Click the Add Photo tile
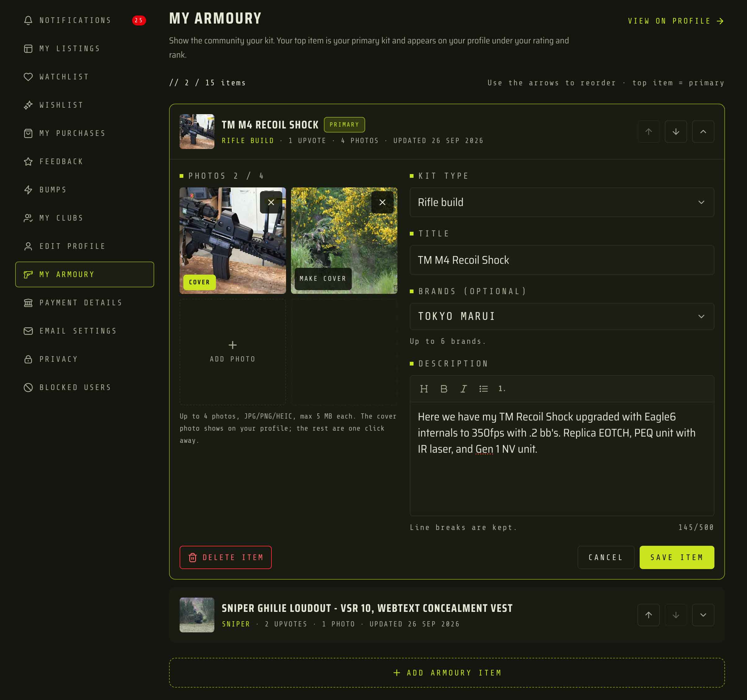The width and height of the screenshot is (747, 700). pyautogui.click(x=233, y=352)
